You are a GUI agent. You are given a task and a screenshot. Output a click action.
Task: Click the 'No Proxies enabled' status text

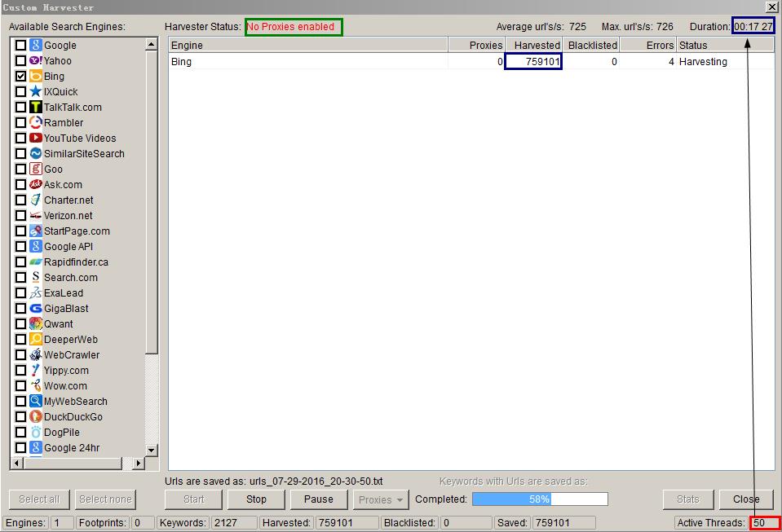coord(290,27)
